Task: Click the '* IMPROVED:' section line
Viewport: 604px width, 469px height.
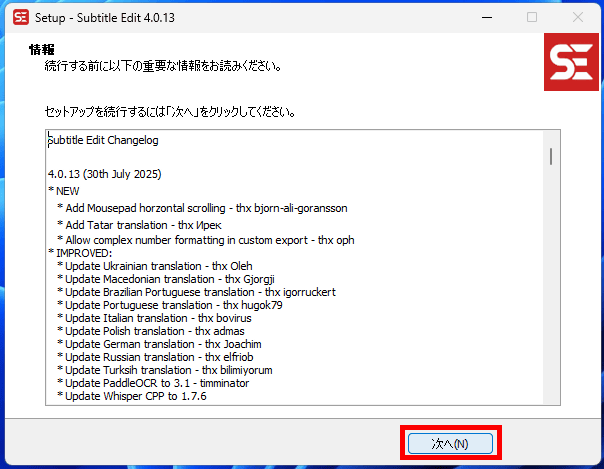Action: click(80, 253)
